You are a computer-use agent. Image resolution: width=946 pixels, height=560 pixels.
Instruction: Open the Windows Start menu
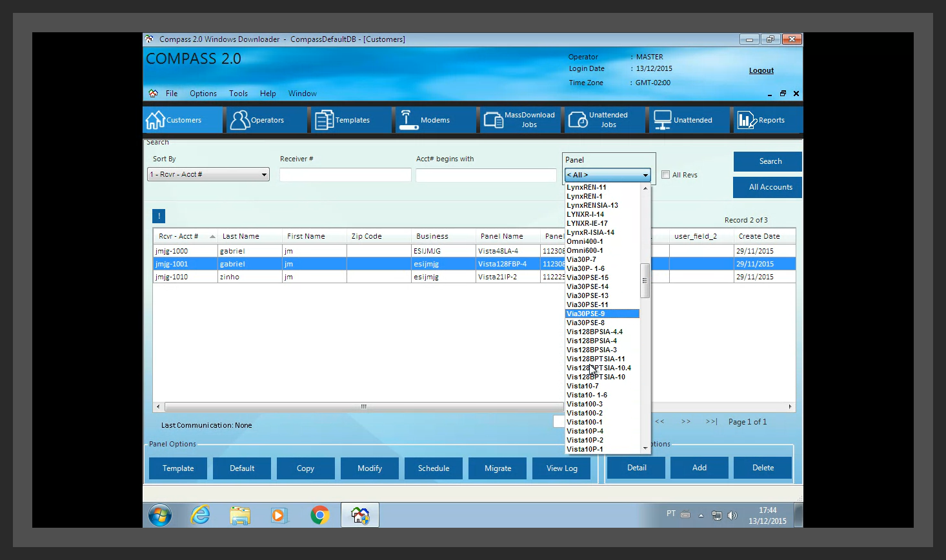coord(160,515)
